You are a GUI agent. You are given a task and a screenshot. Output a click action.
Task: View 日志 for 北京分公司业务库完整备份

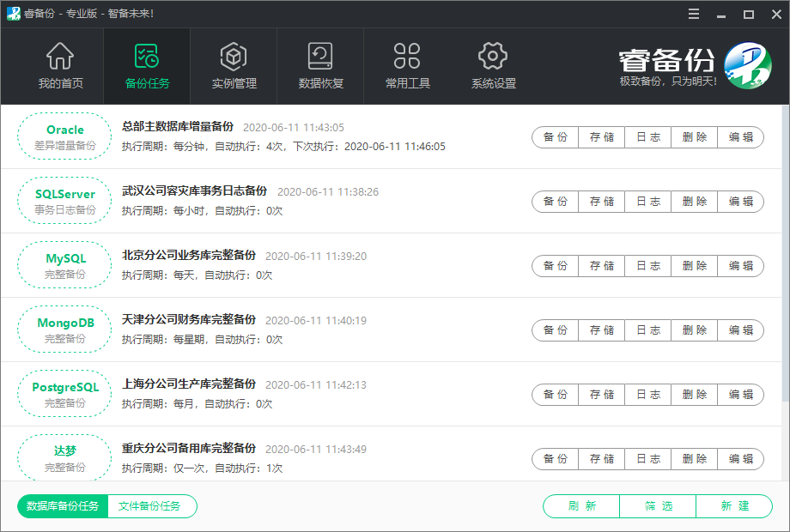click(648, 266)
